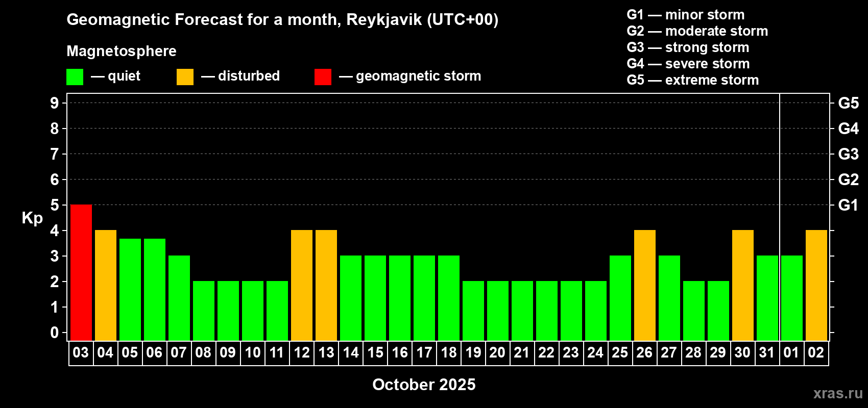Click the orange bar for November 02
The height and width of the screenshot is (408, 868).
pyautogui.click(x=816, y=285)
